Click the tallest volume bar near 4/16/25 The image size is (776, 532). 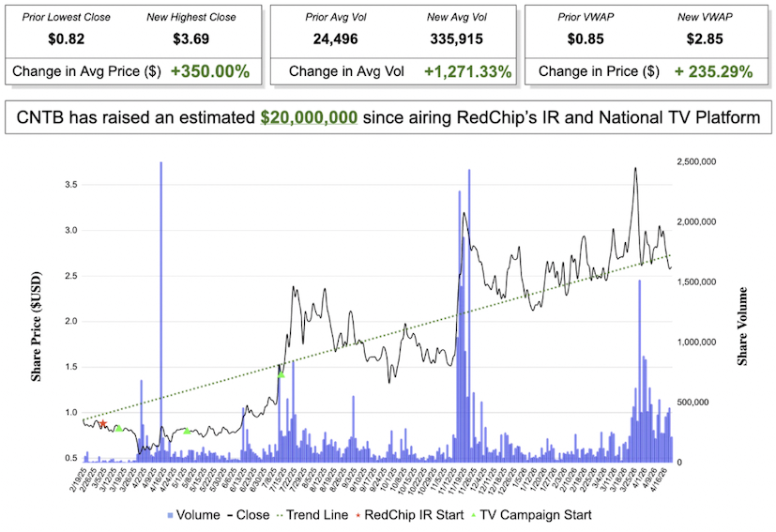160,312
